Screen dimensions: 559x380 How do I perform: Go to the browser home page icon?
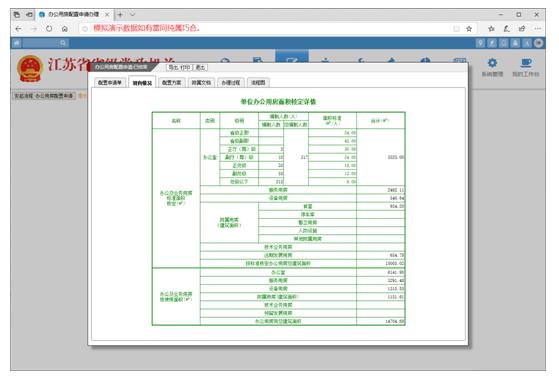tap(65, 29)
